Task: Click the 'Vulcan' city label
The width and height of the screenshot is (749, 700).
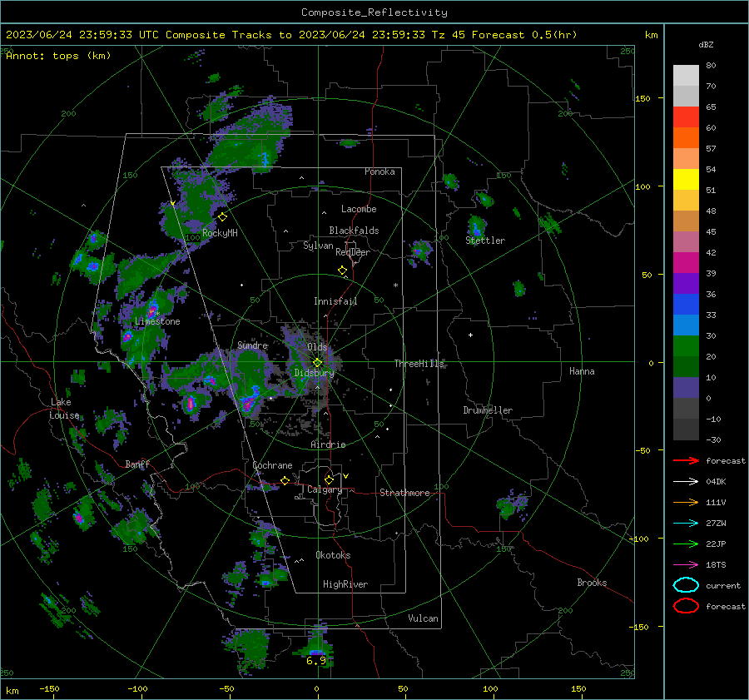Action: point(424,618)
